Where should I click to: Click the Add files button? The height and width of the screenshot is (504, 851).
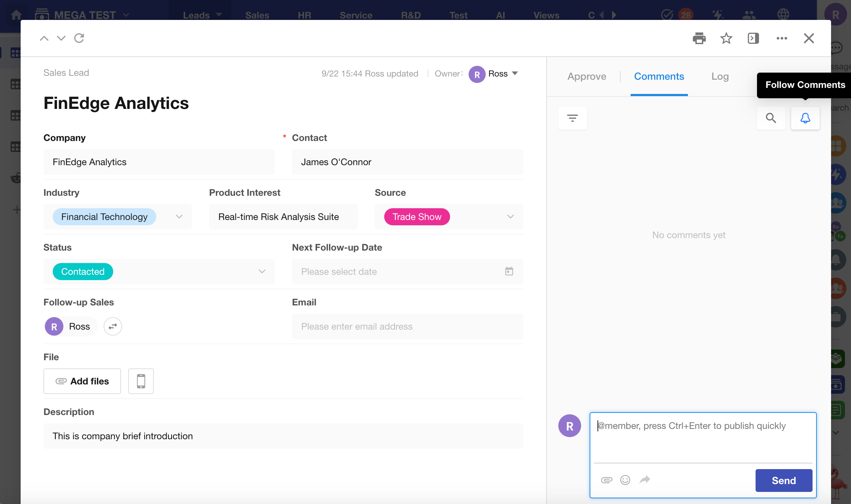(82, 381)
